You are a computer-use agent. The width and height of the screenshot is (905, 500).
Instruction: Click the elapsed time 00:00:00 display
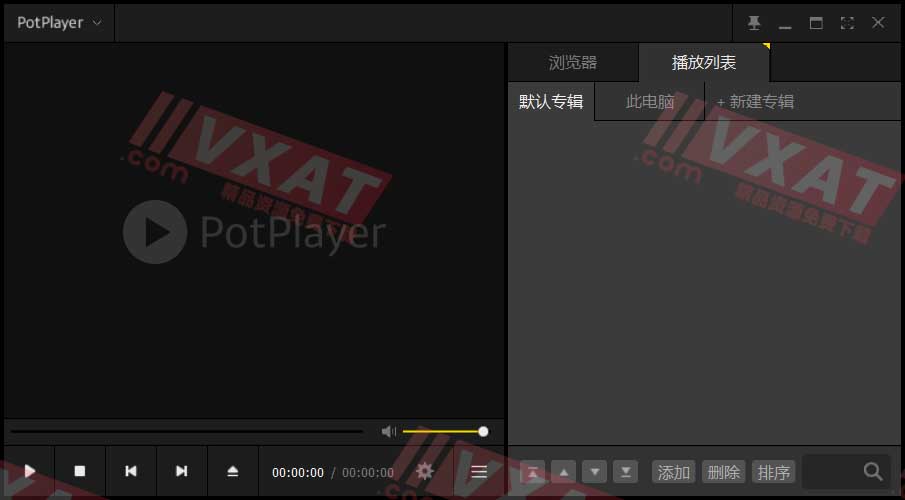coord(298,473)
